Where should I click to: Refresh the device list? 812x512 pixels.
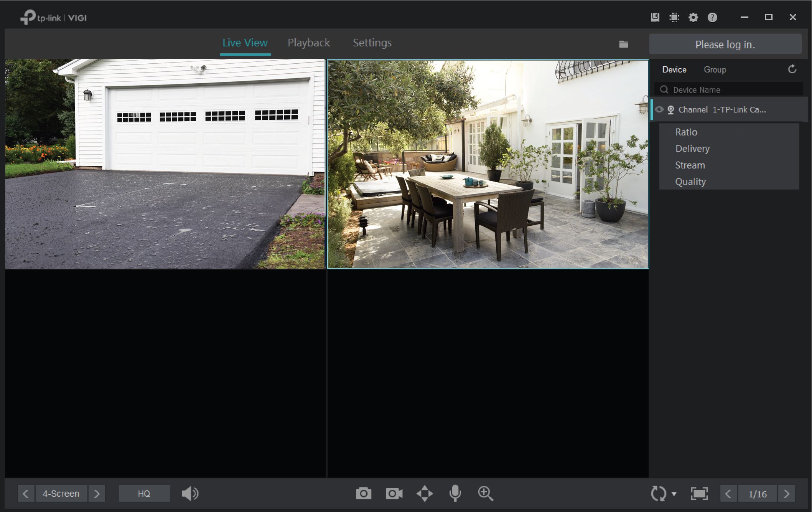[792, 69]
